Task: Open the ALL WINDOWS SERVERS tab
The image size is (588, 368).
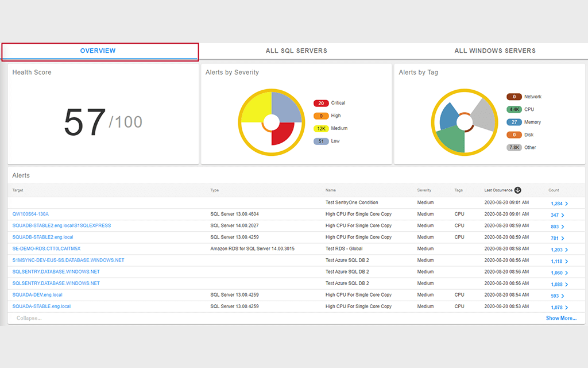Action: click(495, 51)
